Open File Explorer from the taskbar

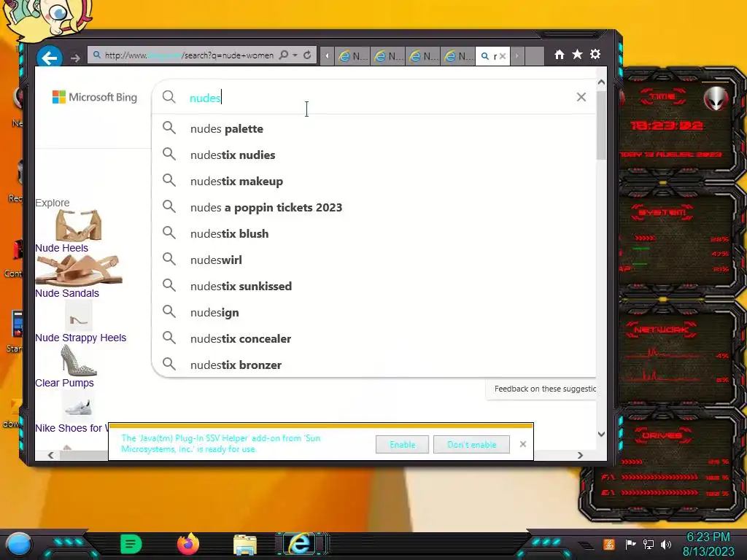(245, 545)
